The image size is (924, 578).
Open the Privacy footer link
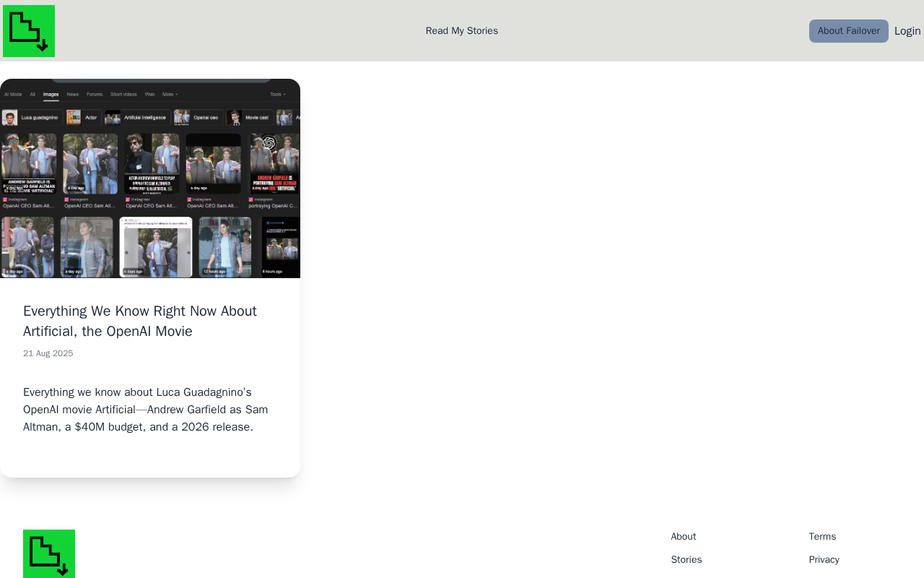point(824,560)
